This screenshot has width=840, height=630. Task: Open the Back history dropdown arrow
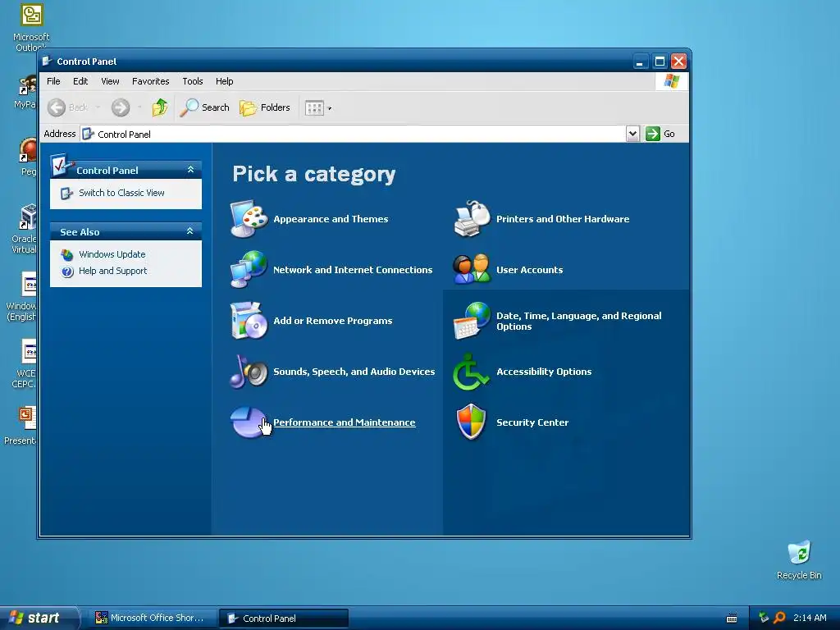click(98, 107)
